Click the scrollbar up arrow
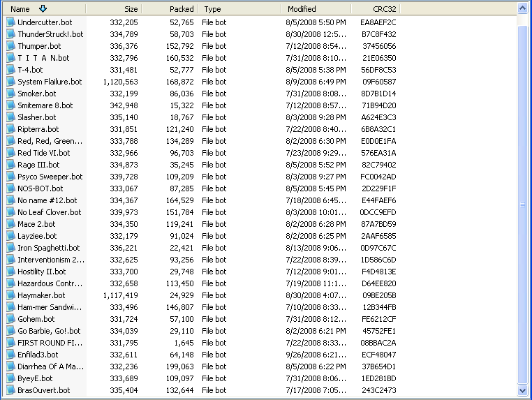532x400 pixels. point(522,8)
